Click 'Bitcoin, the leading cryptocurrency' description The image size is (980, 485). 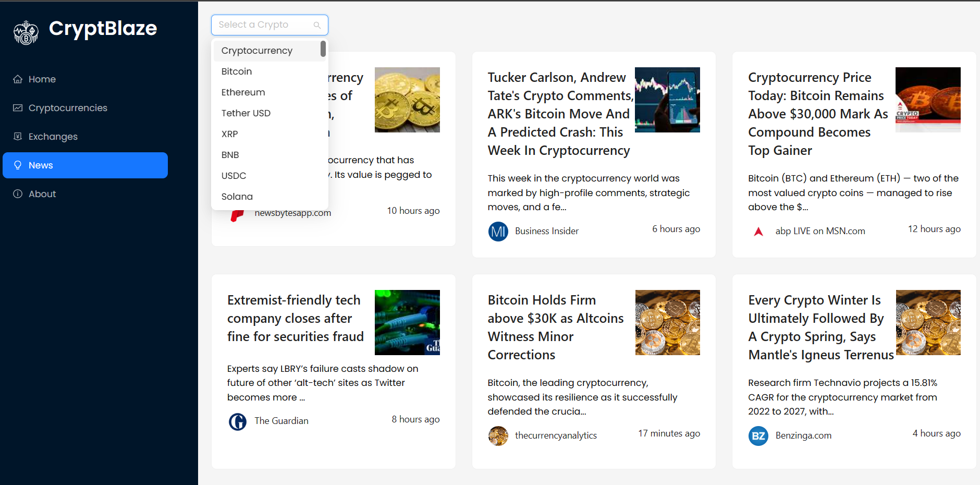[582, 397]
